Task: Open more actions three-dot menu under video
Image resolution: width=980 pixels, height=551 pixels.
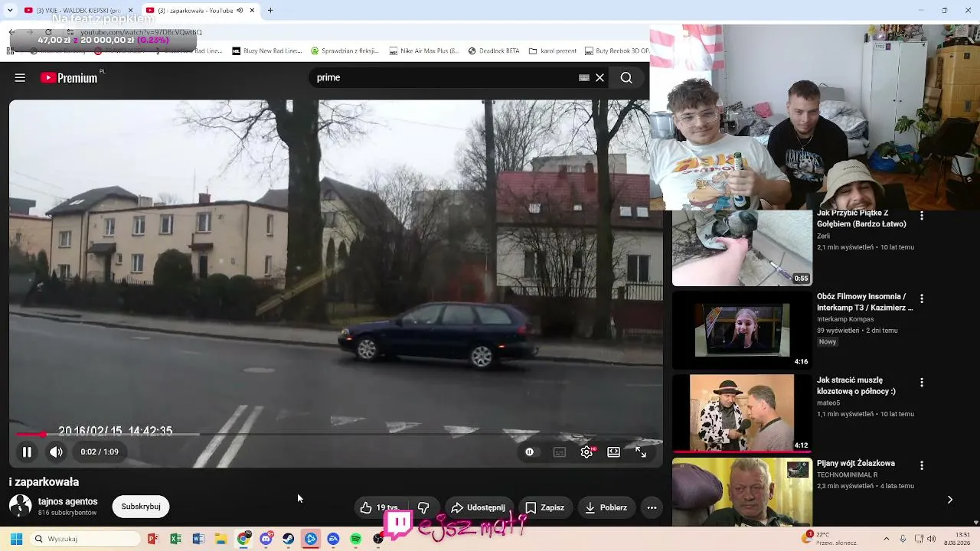Action: pos(652,507)
